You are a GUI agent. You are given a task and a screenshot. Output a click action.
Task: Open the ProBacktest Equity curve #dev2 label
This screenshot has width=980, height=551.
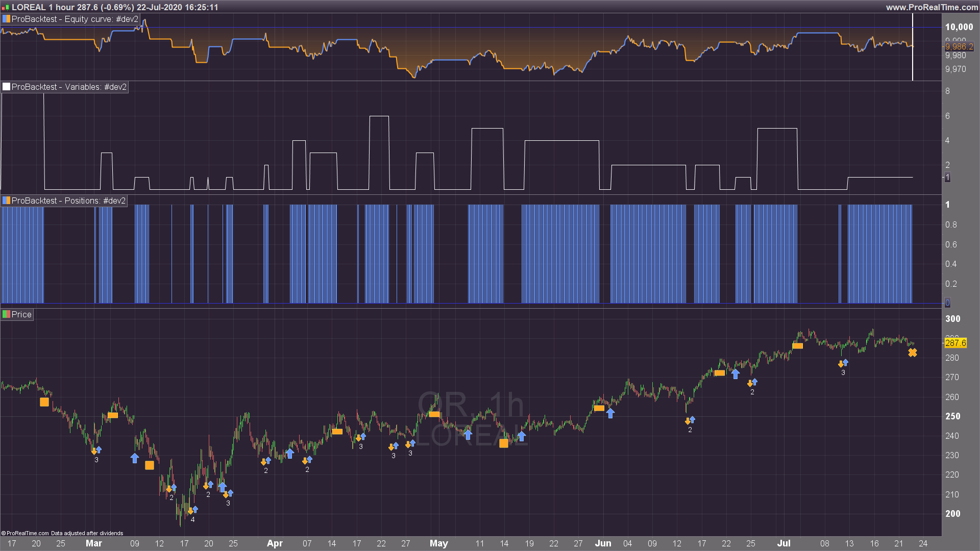point(75,19)
